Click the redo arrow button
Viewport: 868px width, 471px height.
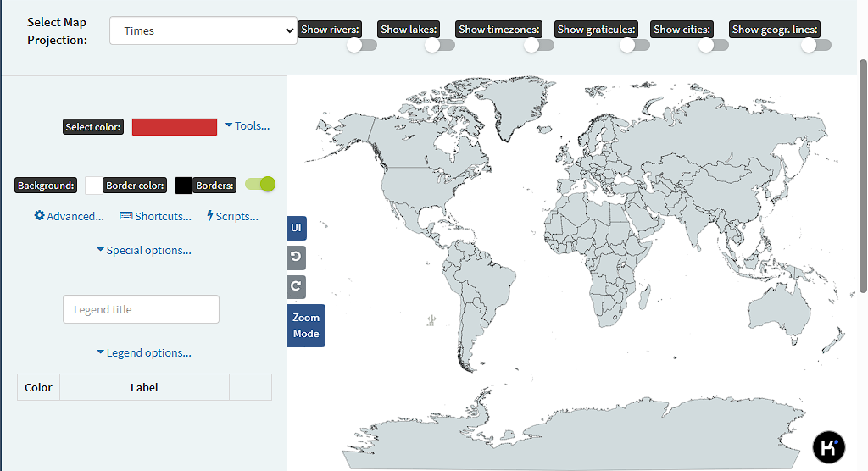tap(296, 286)
